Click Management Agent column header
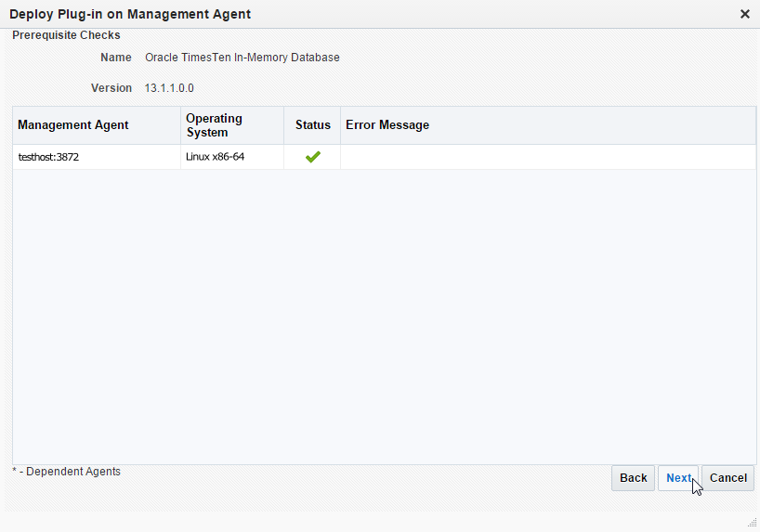 [x=97, y=125]
